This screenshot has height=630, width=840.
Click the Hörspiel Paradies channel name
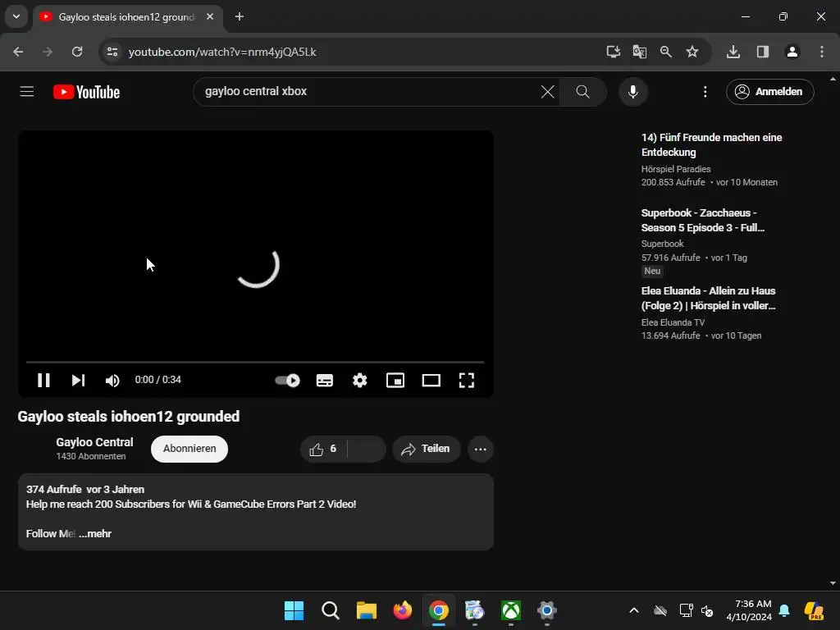pos(676,169)
